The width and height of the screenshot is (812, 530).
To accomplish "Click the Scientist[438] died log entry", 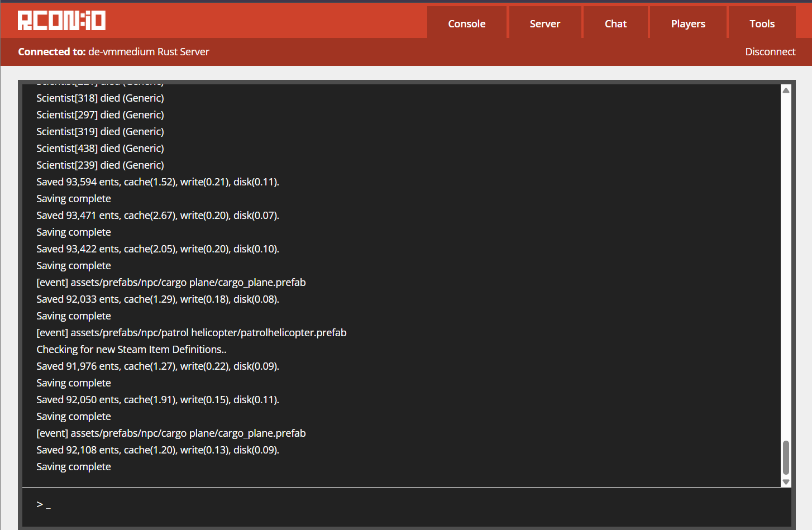I will [x=100, y=148].
